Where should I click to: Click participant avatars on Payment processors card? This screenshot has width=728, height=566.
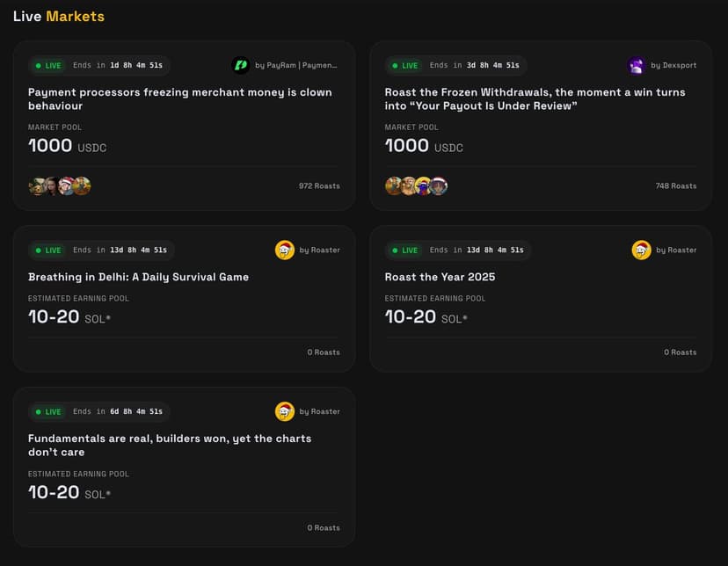click(60, 185)
